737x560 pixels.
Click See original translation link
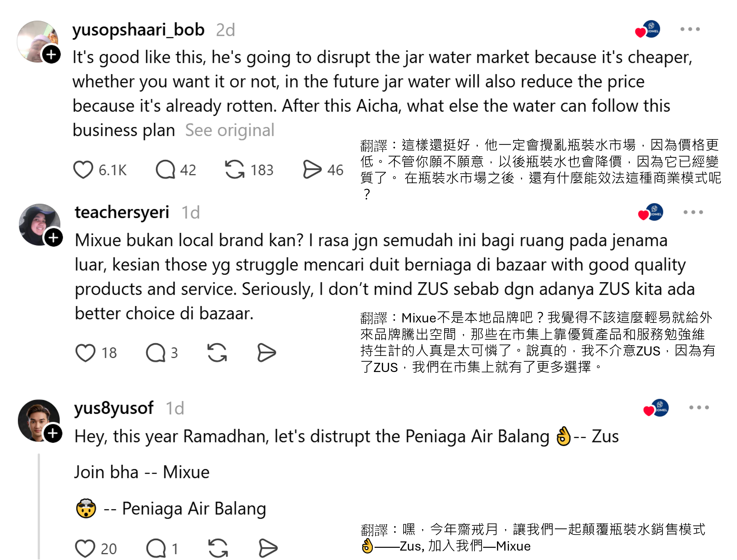coord(230,130)
